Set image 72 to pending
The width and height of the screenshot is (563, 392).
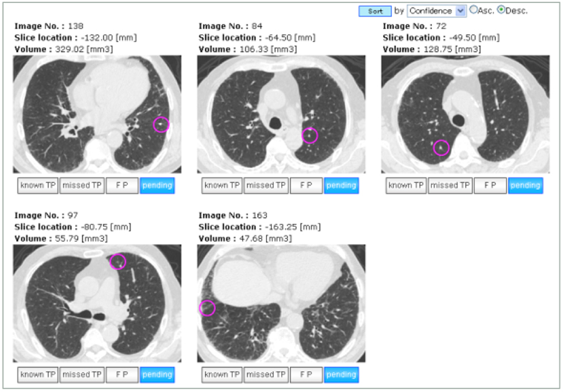coord(525,186)
